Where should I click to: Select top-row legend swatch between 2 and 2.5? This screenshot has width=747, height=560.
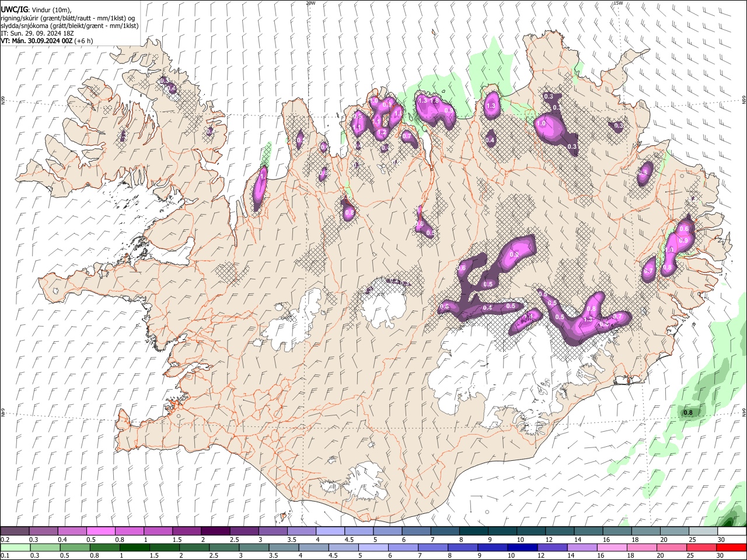coord(215,531)
